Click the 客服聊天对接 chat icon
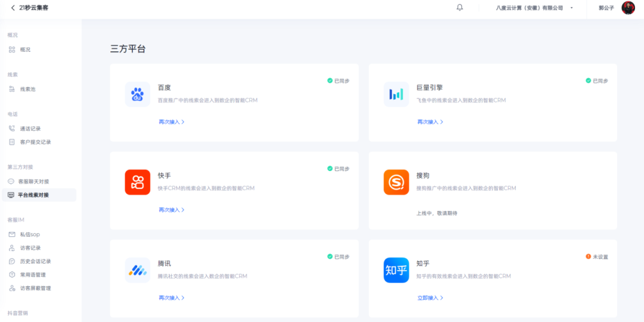Viewport: 644px width, 322px height. point(11,181)
